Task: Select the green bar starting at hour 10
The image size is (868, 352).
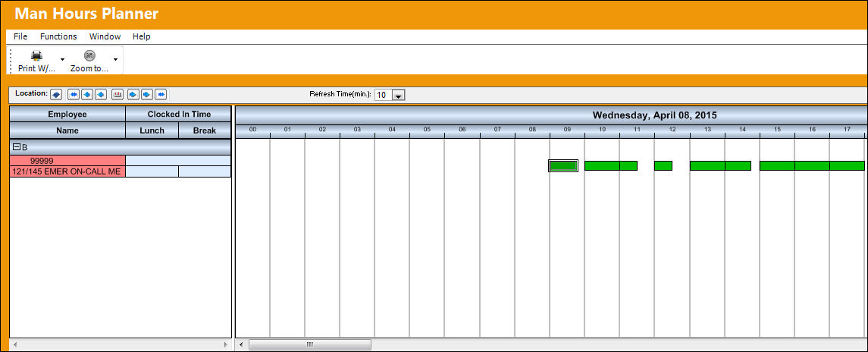Action: pos(610,165)
